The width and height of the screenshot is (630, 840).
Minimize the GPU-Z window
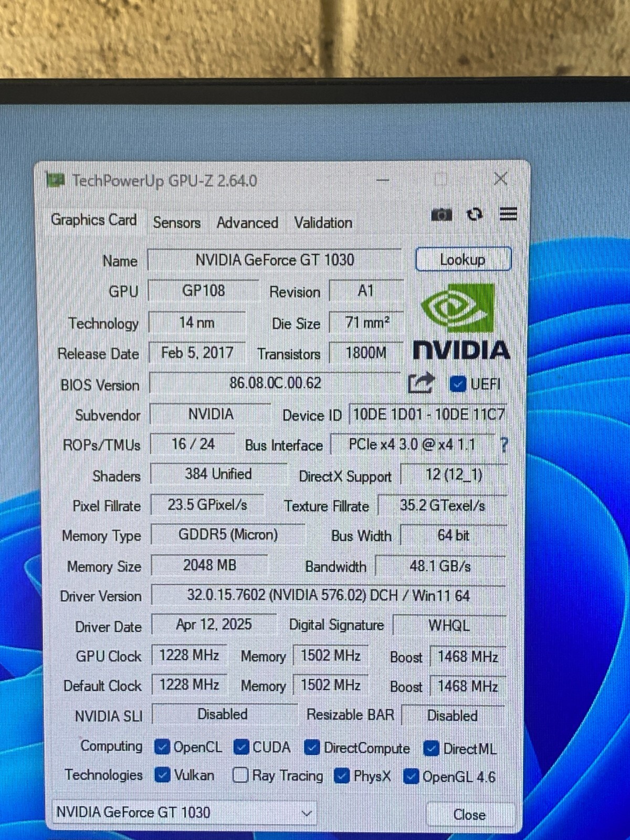[383, 180]
